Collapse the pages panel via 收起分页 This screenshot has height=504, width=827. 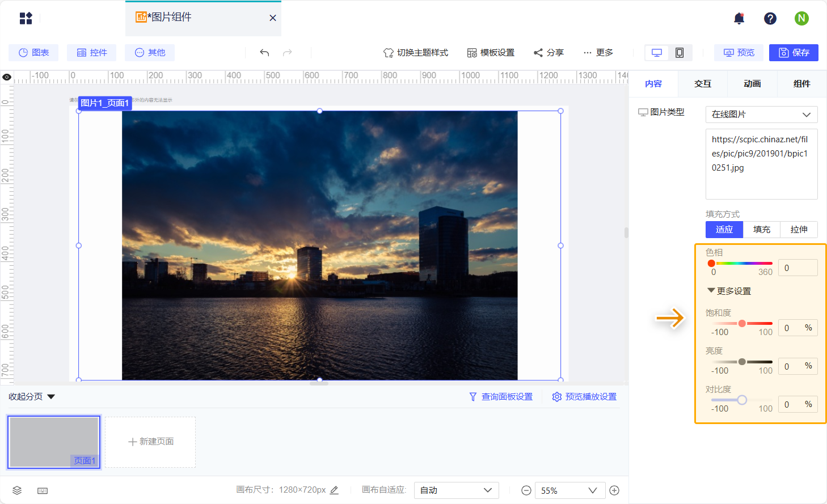(32, 397)
